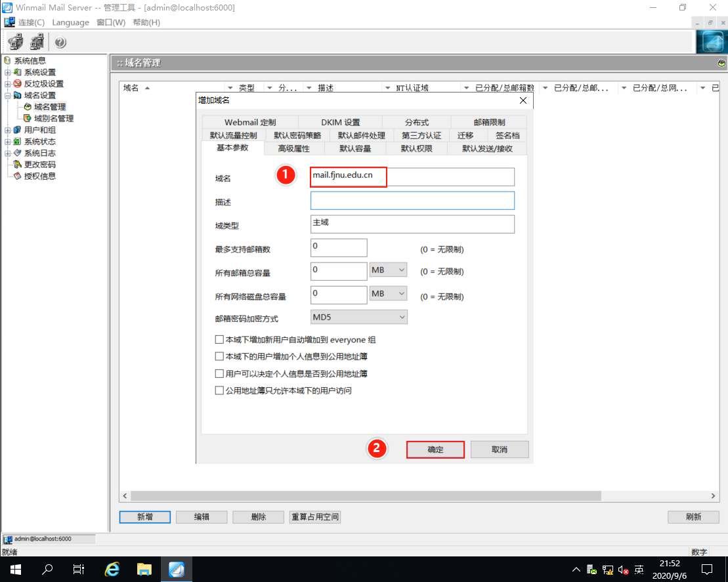Image resolution: width=728 pixels, height=582 pixels.
Task: Open the Winmail icon in the taskbar
Action: pyautogui.click(x=177, y=569)
